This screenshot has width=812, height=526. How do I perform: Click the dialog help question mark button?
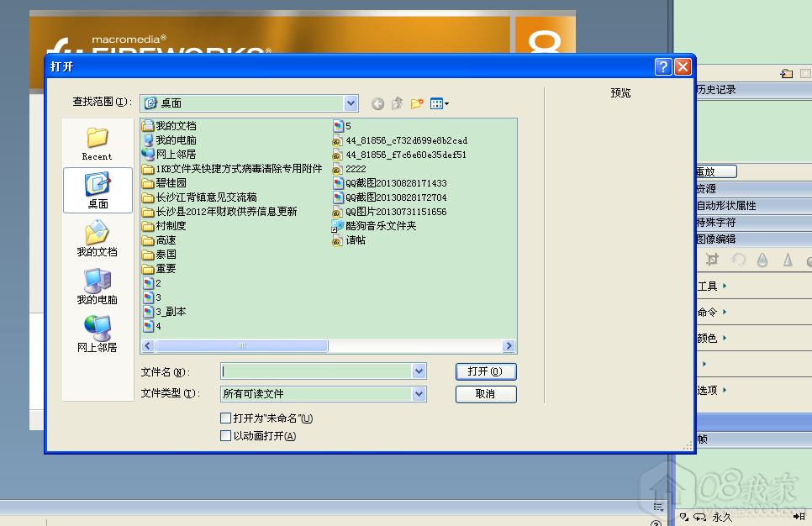coord(663,67)
